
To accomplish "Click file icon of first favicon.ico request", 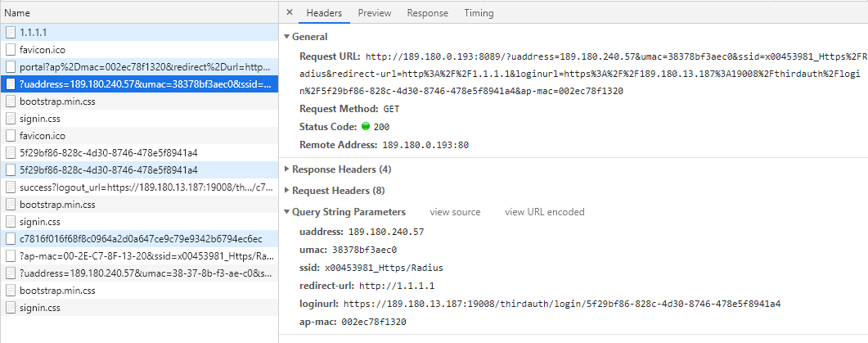I will click(10, 49).
